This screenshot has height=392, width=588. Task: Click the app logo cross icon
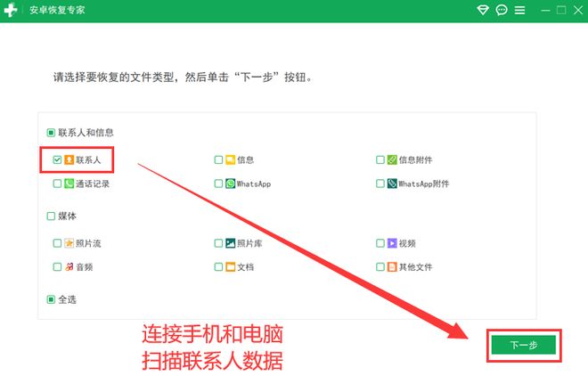(x=11, y=10)
